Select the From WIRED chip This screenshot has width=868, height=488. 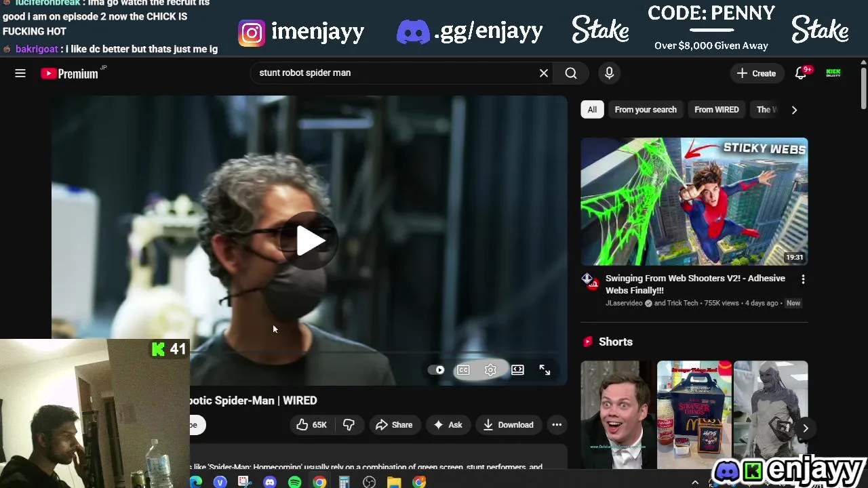716,110
